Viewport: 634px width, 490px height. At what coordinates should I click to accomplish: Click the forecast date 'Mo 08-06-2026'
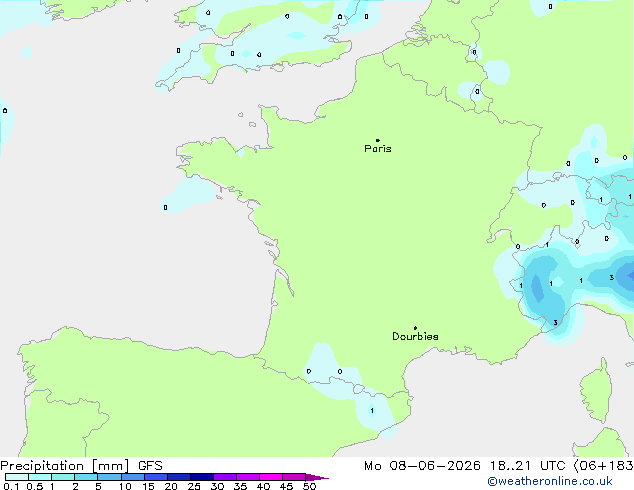[422, 466]
